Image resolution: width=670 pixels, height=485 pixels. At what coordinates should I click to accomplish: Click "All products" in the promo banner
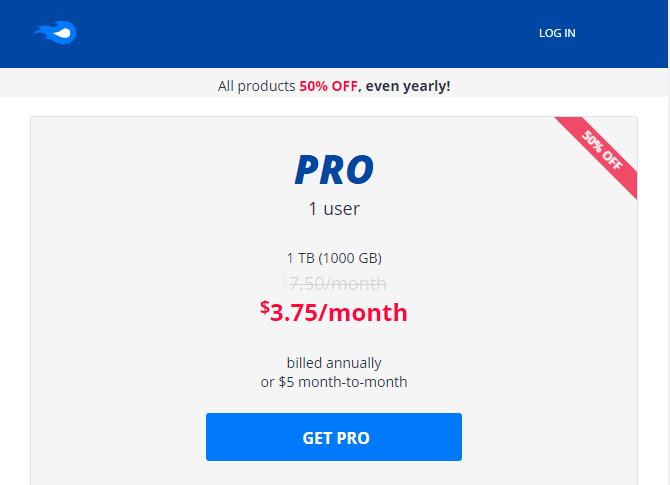256,86
